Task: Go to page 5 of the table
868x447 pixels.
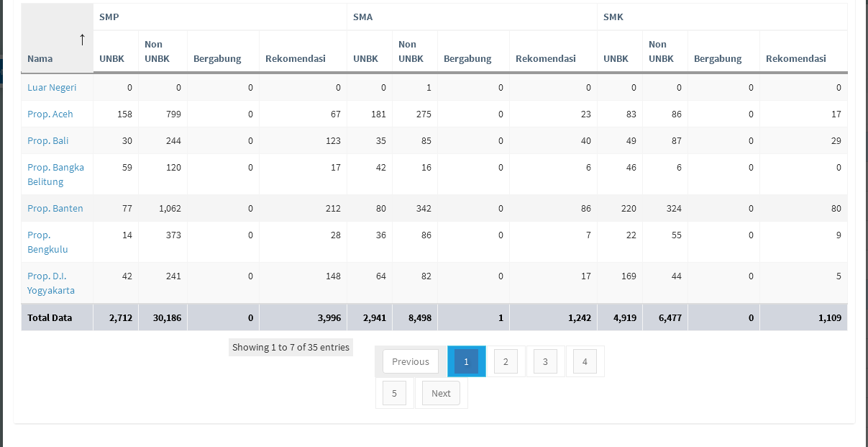Action: coord(394,393)
